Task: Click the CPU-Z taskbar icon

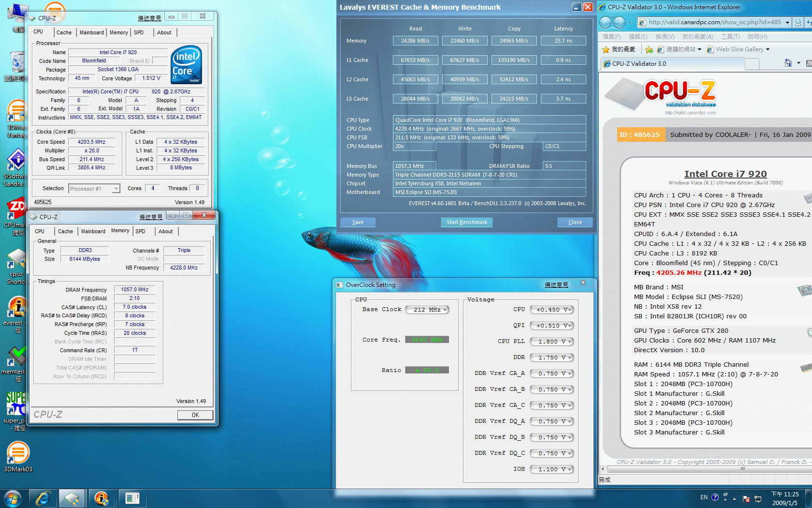Action: [x=72, y=498]
